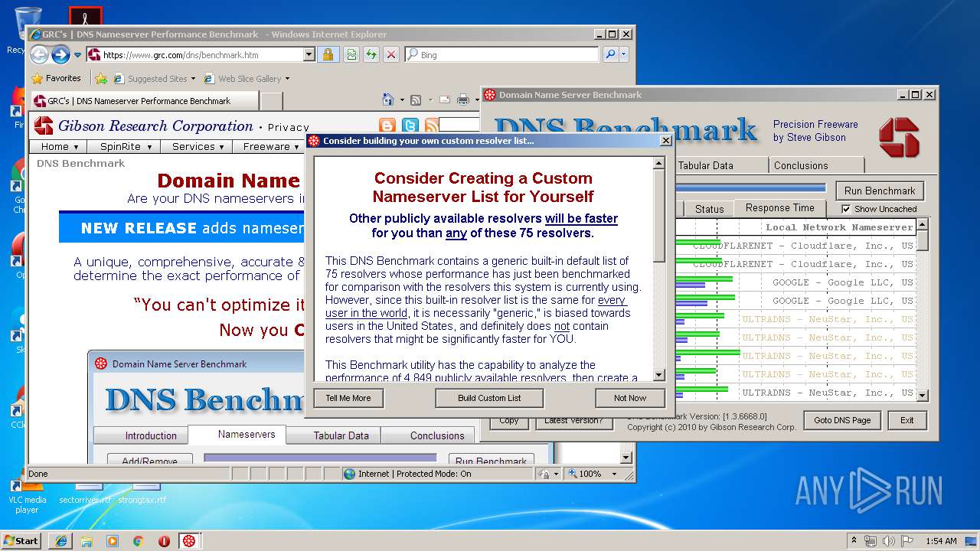Click the Bing search input field

point(508,55)
